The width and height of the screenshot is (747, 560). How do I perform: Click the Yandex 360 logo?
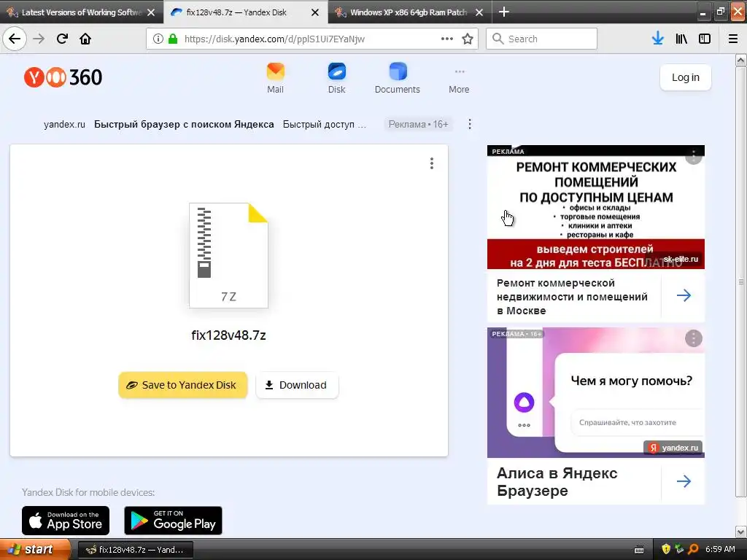click(x=63, y=77)
